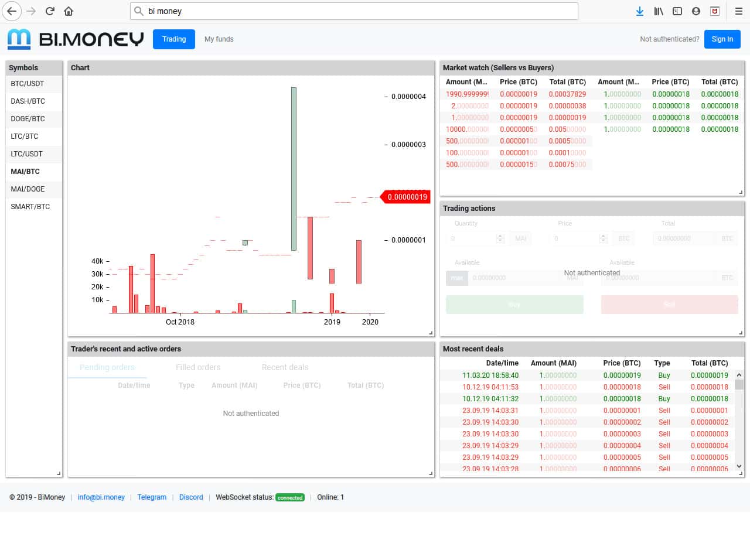750x560 pixels.
Task: Select the DOGE/BTC symbol
Action: point(28,119)
